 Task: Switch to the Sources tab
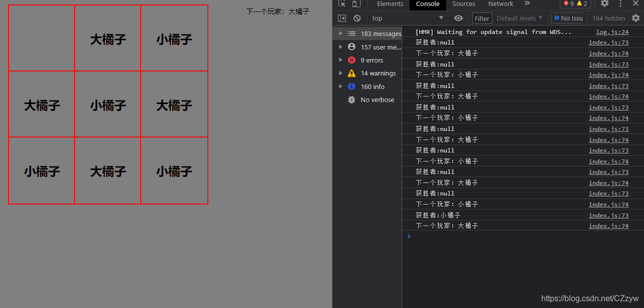[463, 3]
